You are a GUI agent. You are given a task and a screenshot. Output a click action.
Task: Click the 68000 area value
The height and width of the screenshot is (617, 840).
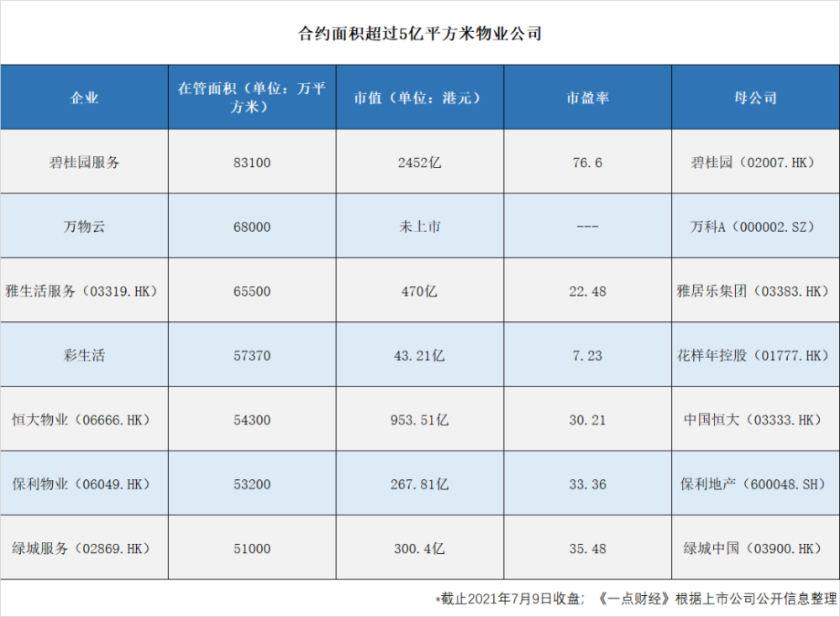coord(252,227)
